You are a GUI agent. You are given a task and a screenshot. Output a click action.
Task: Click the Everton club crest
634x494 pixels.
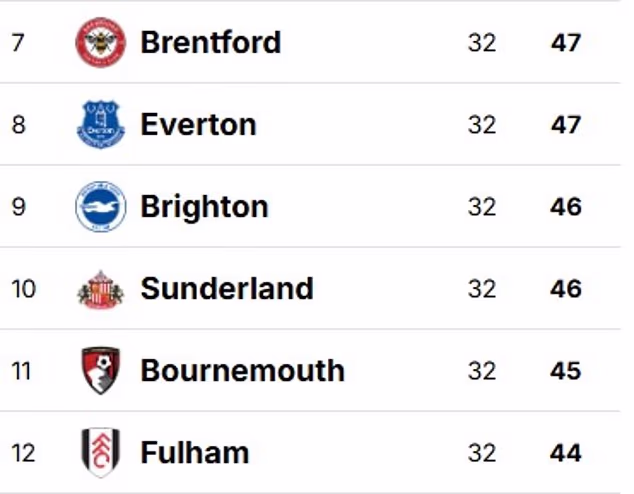pos(100,125)
